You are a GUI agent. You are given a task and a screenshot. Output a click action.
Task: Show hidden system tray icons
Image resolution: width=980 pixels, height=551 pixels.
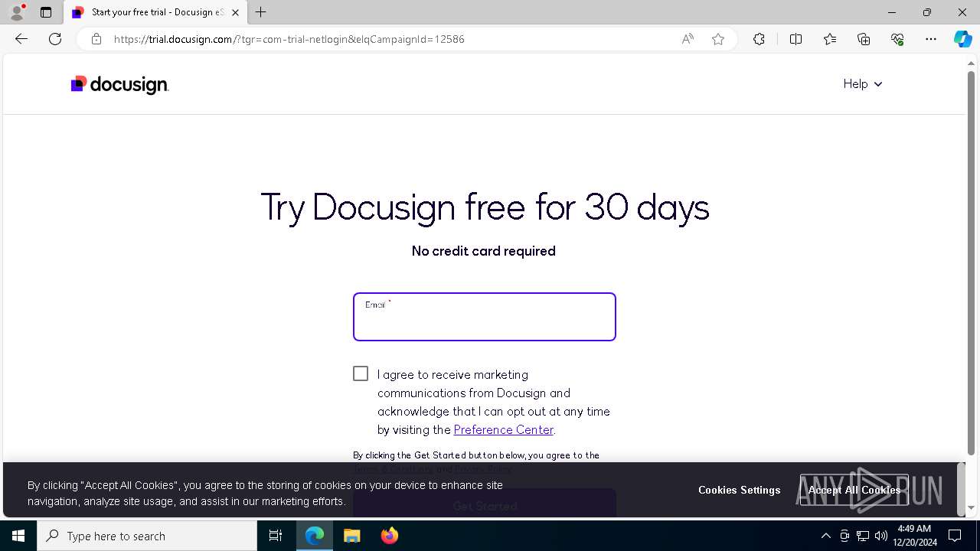[825, 536]
